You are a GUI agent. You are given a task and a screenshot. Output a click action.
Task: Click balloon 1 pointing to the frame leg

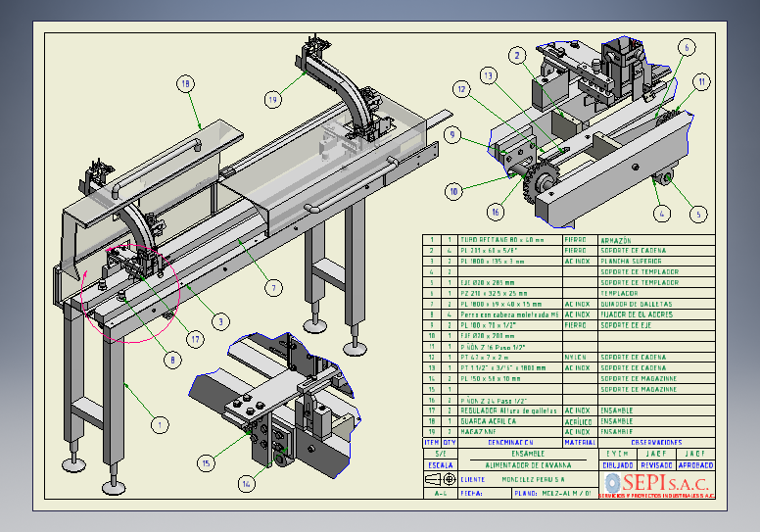(158, 424)
